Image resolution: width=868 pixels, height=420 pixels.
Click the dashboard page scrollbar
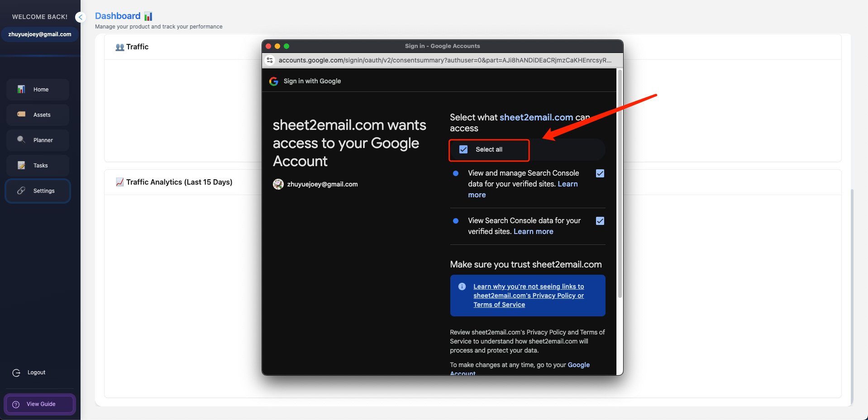pos(852,296)
